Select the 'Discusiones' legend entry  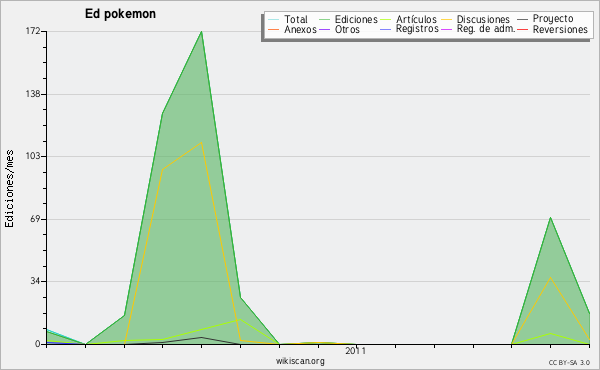click(x=483, y=19)
